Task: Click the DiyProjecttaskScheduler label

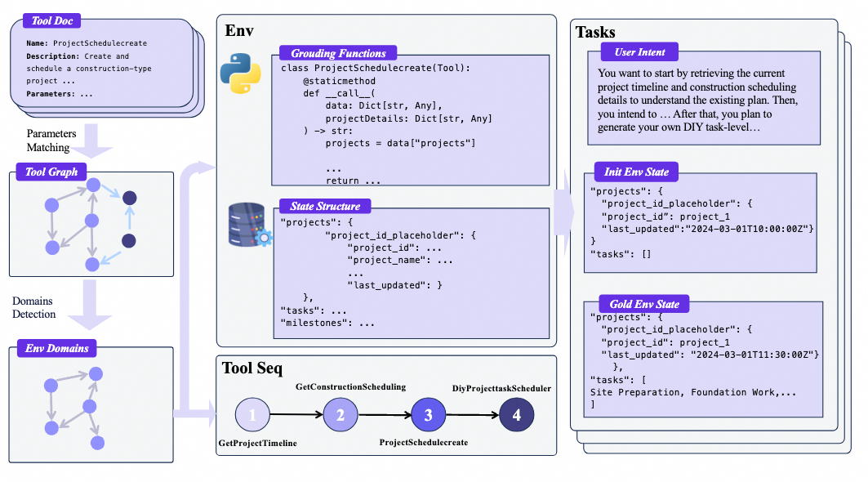Action: pos(501,388)
